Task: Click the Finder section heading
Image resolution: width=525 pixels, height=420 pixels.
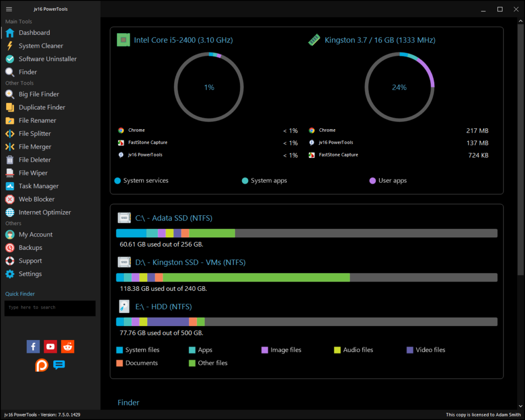Action: coord(129,403)
